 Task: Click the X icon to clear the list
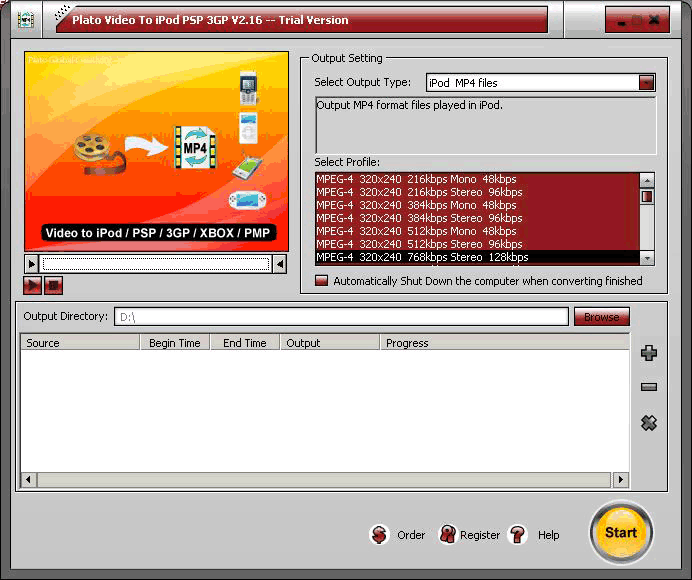tap(649, 423)
